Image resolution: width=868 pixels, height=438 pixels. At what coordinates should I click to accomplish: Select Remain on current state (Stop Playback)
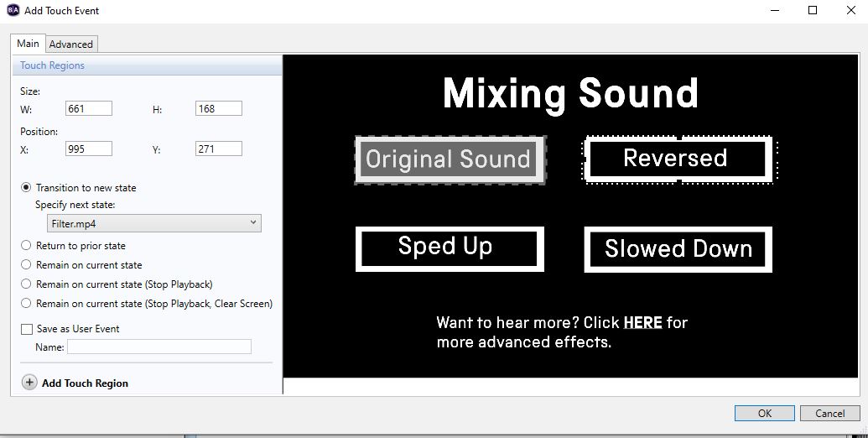[x=26, y=284]
